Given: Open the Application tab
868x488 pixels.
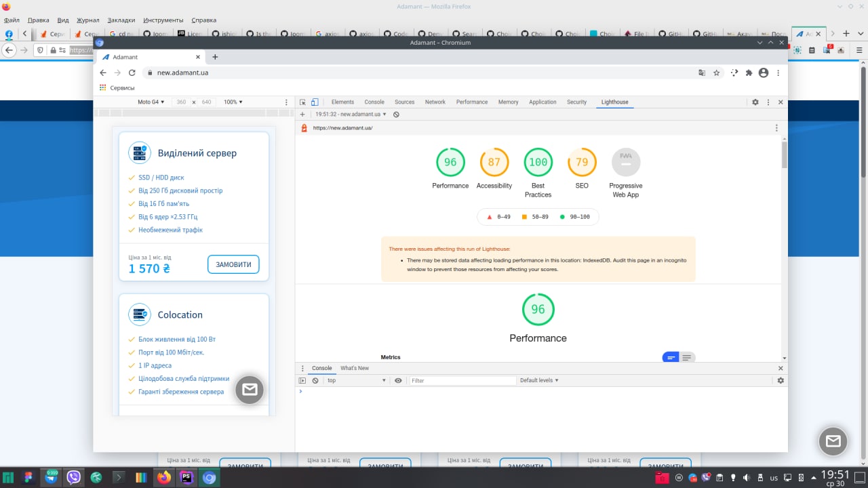Looking at the screenshot, I should point(542,102).
